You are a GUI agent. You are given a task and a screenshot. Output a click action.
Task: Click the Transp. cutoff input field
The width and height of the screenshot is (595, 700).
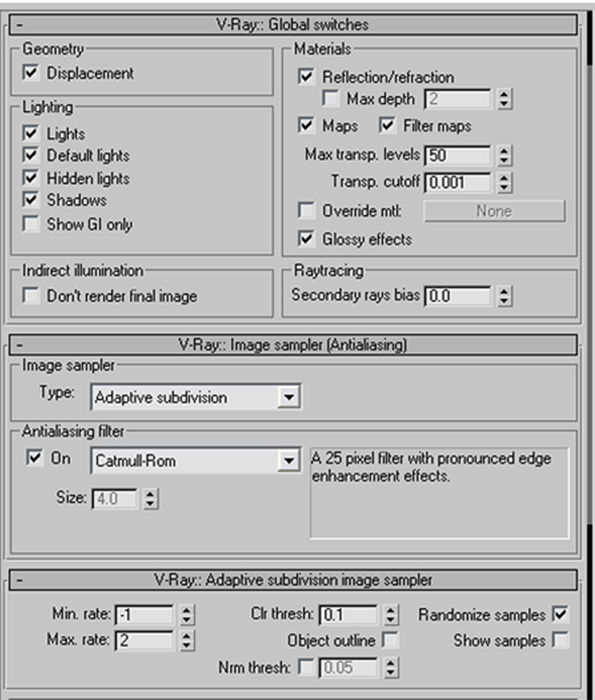click(x=457, y=183)
